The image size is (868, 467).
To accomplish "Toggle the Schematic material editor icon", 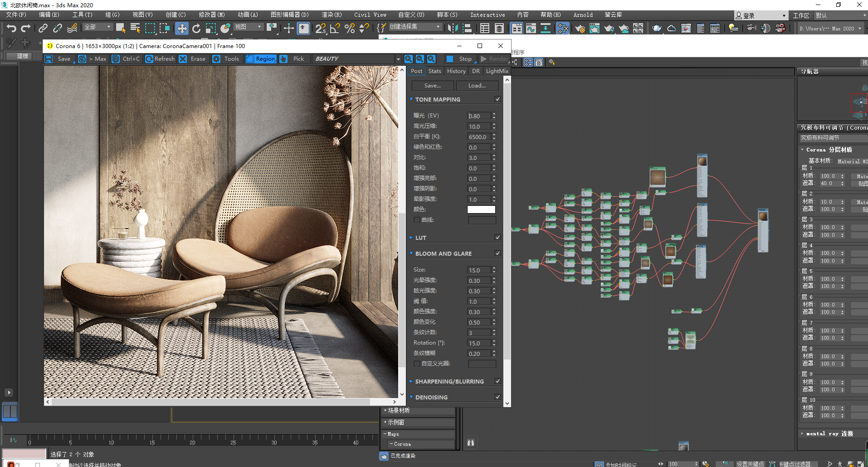I will point(563,29).
